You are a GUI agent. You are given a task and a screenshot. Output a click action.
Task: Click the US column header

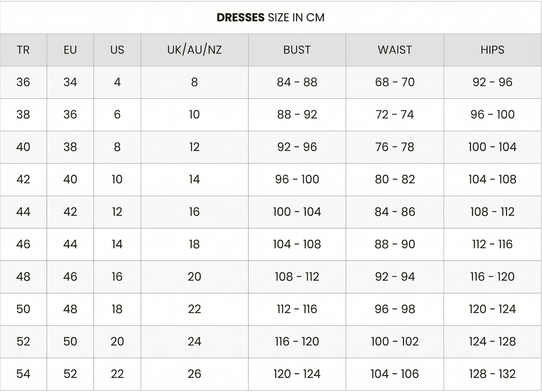pos(117,50)
